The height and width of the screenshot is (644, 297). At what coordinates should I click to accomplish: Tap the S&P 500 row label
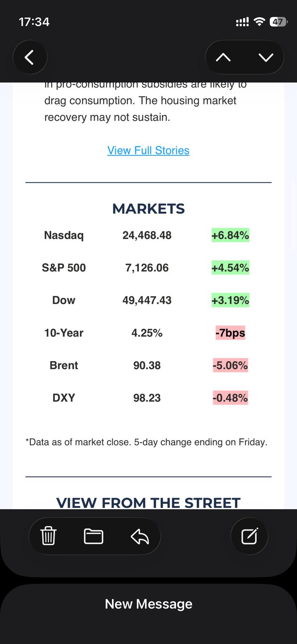click(64, 268)
